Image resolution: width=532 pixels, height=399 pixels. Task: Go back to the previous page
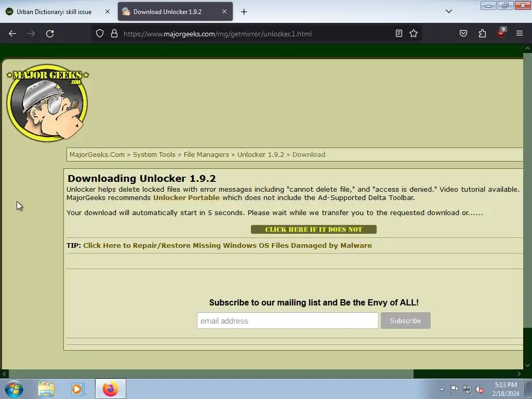point(12,34)
